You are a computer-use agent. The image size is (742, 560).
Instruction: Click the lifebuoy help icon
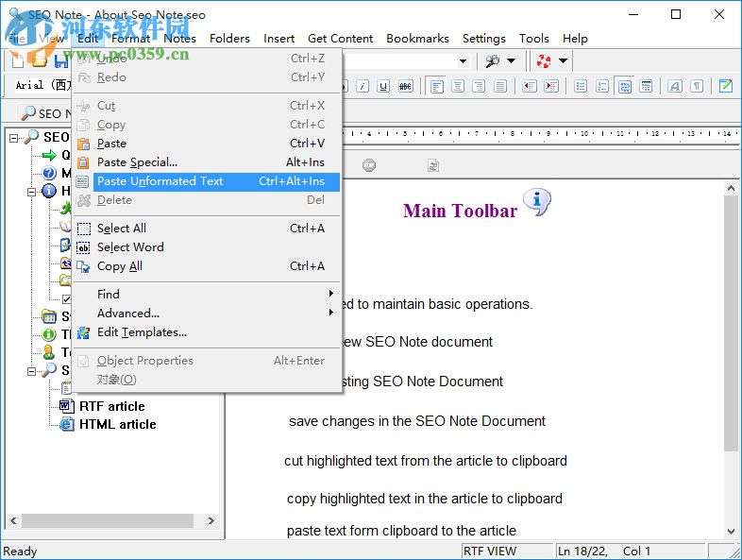[x=544, y=60]
